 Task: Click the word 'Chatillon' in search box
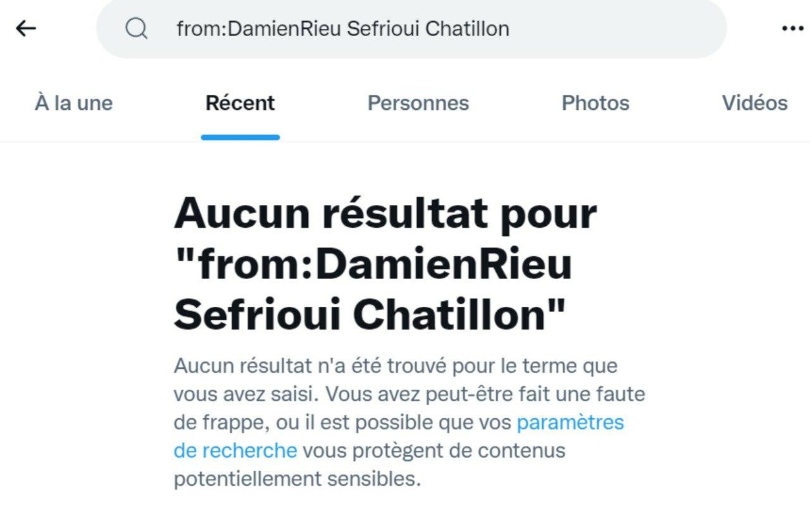[467, 29]
